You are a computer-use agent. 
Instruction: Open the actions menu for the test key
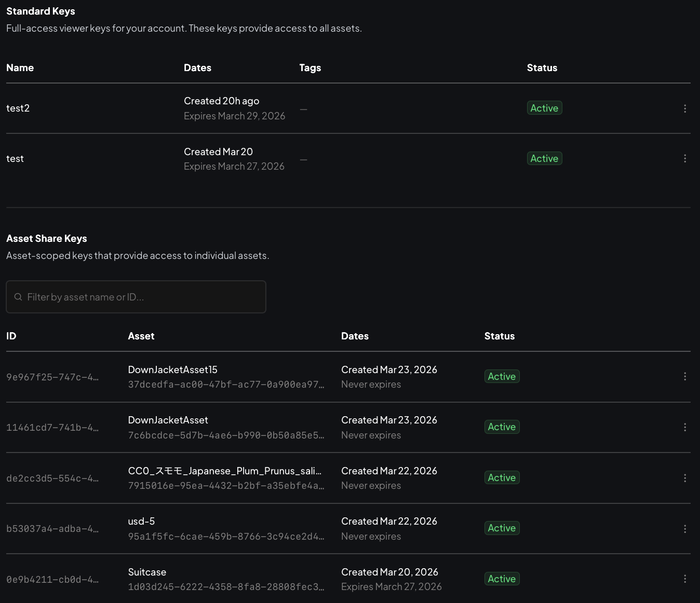point(685,158)
